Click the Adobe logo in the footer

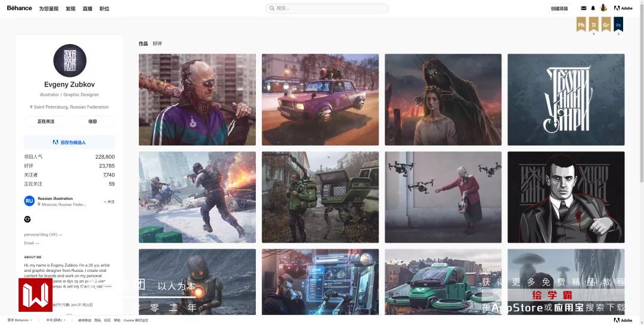click(623, 320)
